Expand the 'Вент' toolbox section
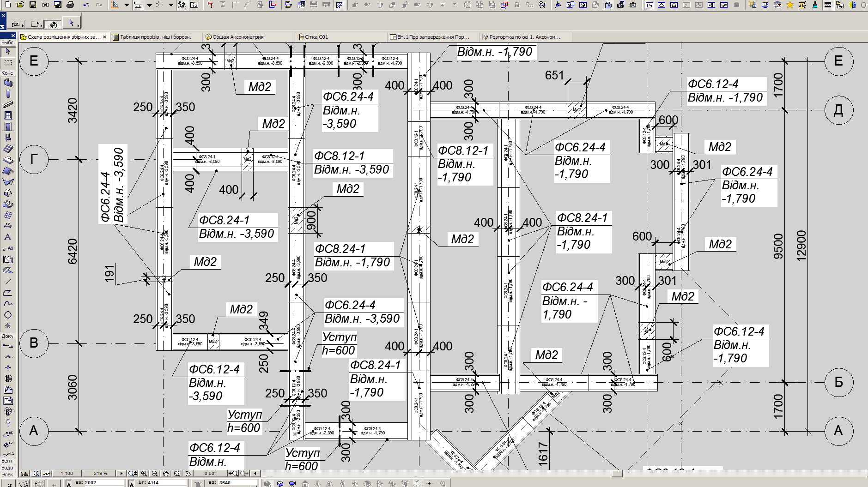 pos(7,461)
